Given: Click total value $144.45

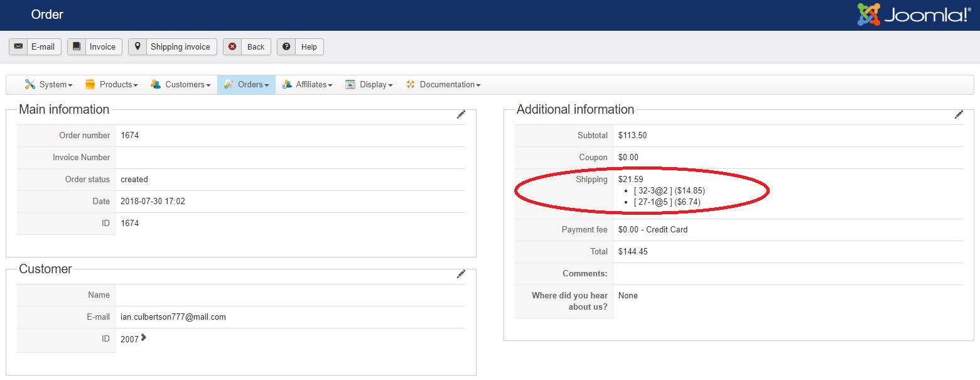Looking at the screenshot, I should coord(633,251).
